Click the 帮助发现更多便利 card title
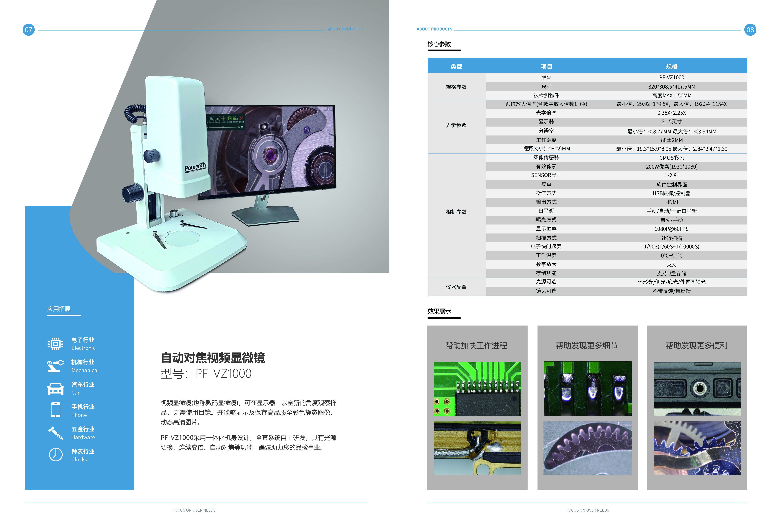The height and width of the screenshot is (532, 779). (696, 345)
